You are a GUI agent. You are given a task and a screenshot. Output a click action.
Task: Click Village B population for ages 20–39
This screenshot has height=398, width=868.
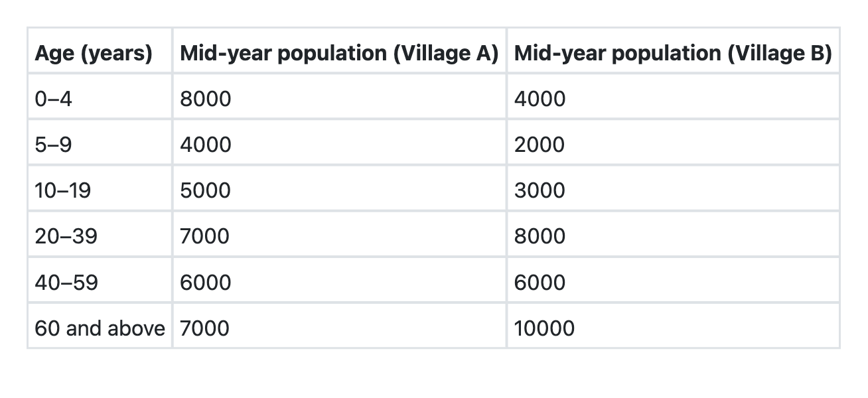[x=540, y=236]
